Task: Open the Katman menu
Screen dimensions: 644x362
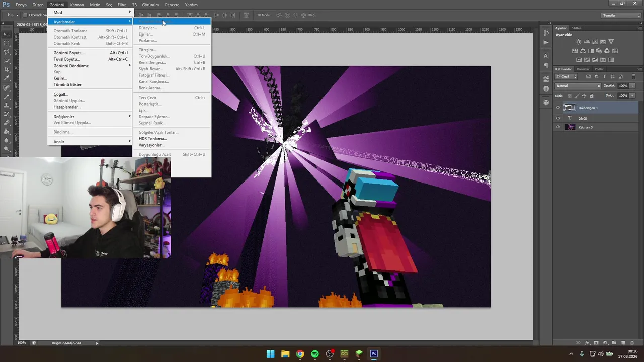Action: tap(77, 5)
